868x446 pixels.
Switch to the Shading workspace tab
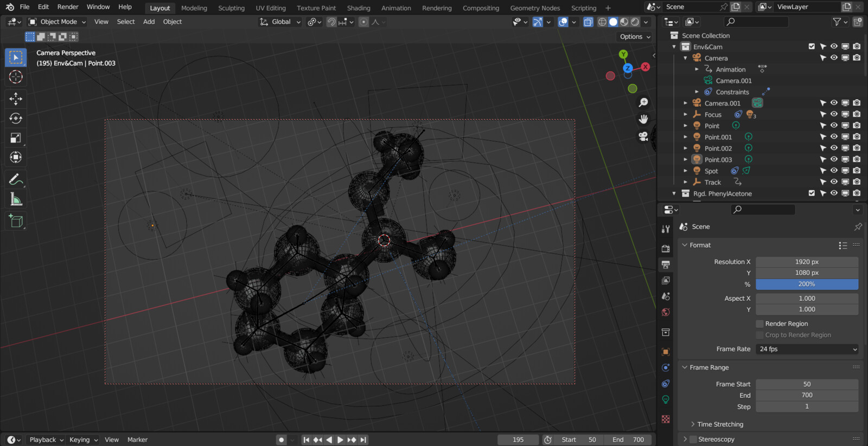[x=359, y=8]
